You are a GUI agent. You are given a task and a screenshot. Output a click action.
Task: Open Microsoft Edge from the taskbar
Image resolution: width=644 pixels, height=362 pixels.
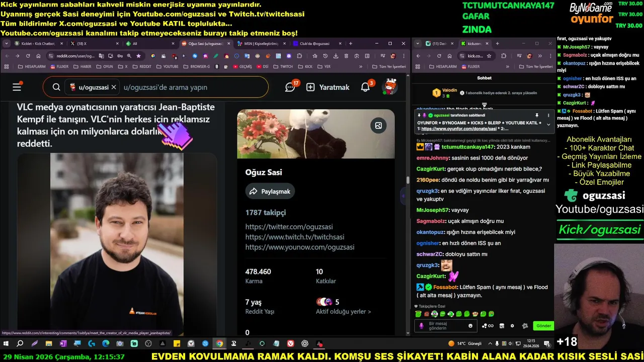click(106, 344)
